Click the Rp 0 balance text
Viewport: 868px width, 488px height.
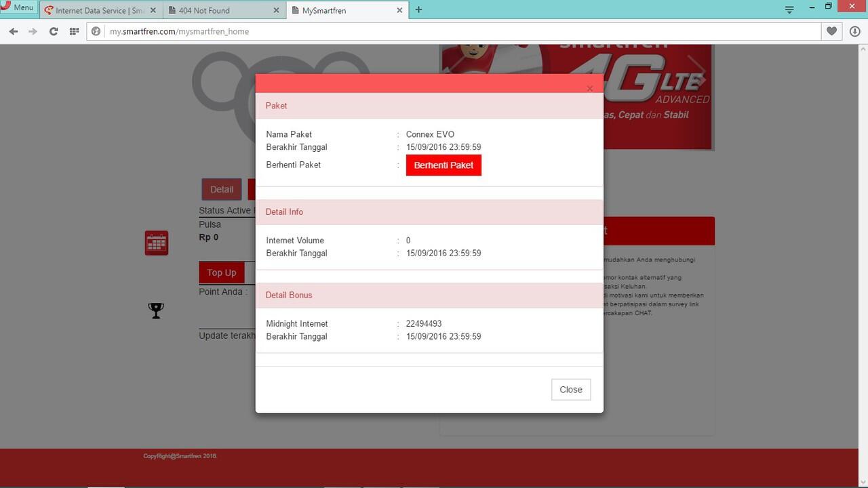pos(209,237)
